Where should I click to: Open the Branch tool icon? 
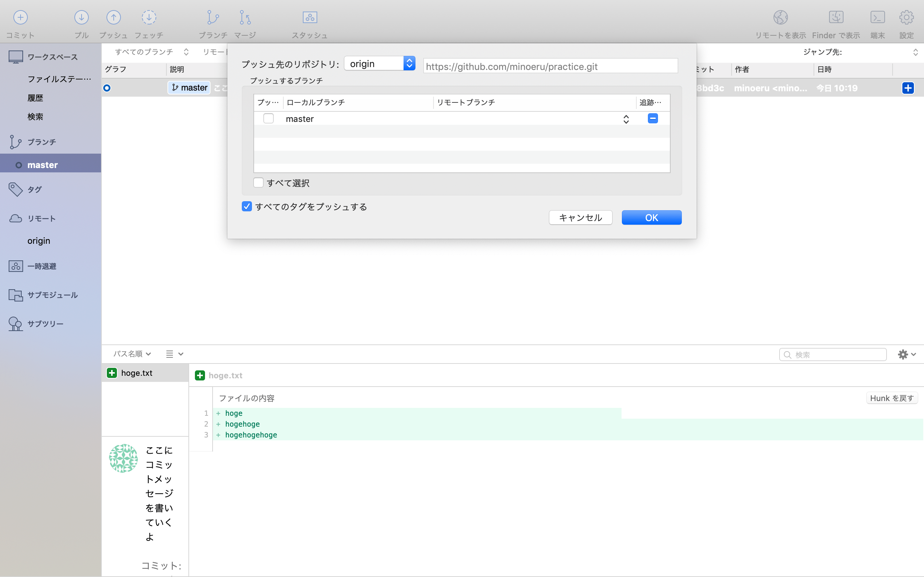213,18
